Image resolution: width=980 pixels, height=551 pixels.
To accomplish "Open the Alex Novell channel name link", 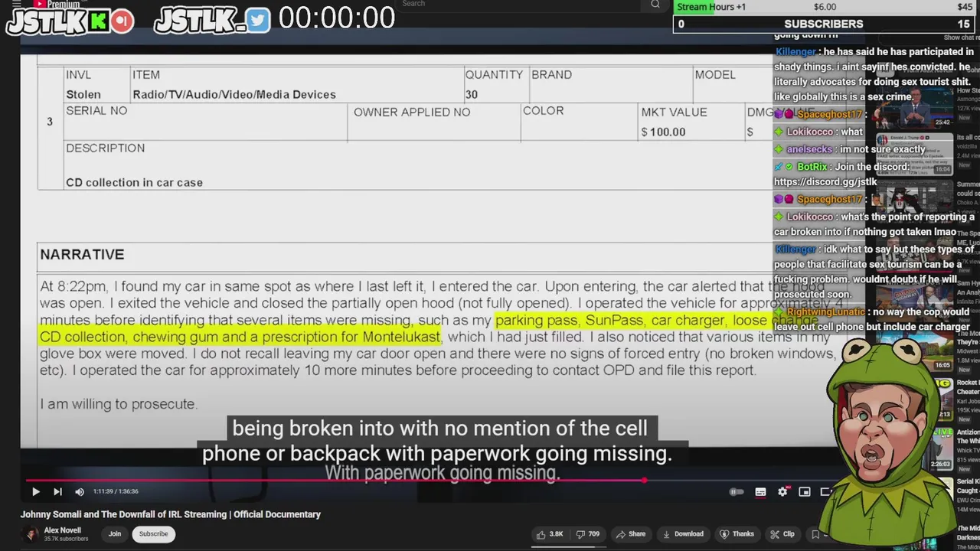I will 62,530.
